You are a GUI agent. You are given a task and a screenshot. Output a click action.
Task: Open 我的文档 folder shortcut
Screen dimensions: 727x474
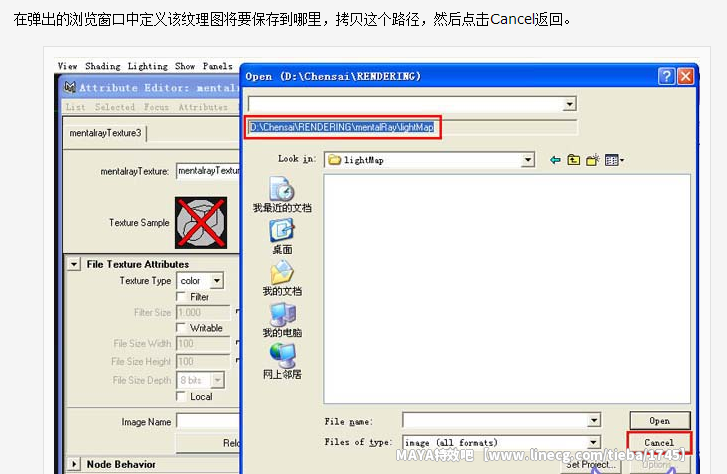coord(282,278)
